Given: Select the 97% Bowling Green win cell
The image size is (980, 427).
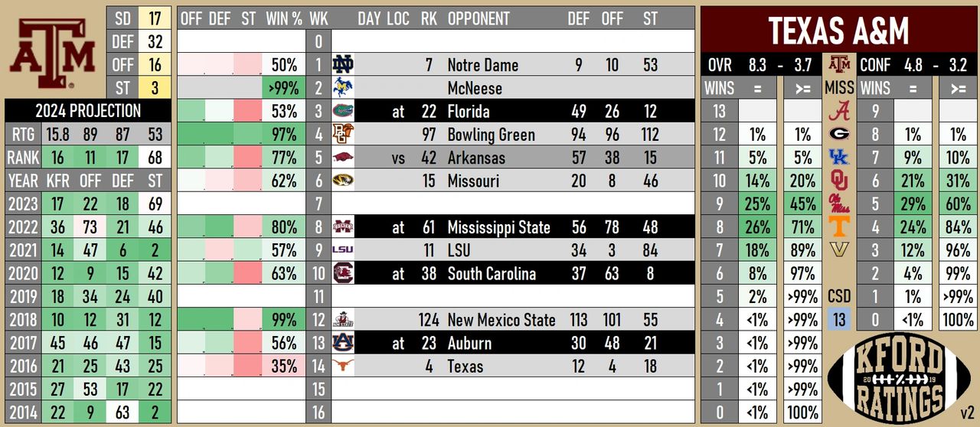Looking at the screenshot, I should pos(283,135).
